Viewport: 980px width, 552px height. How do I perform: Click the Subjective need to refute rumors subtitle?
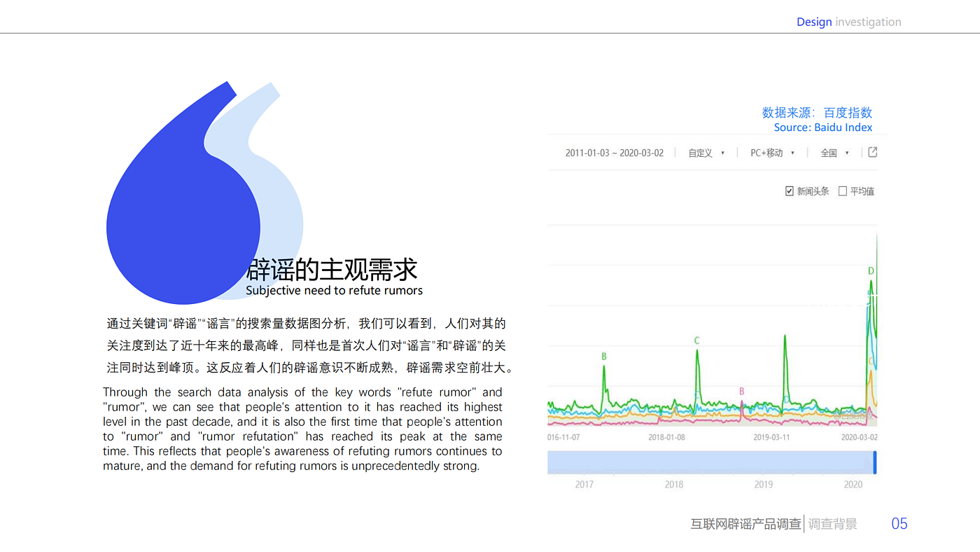click(x=334, y=290)
